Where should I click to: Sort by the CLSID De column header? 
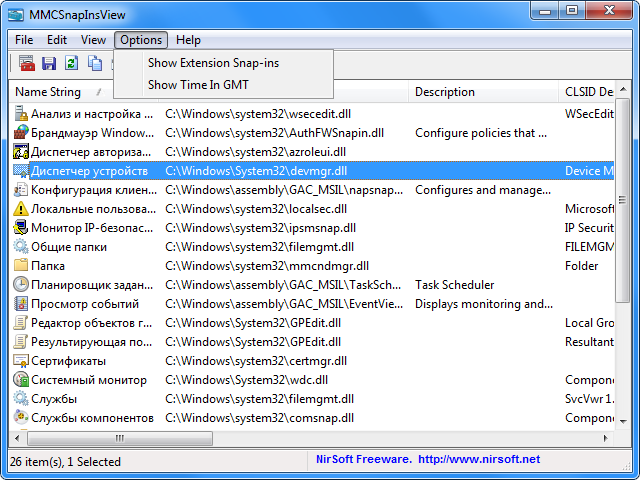(x=586, y=92)
